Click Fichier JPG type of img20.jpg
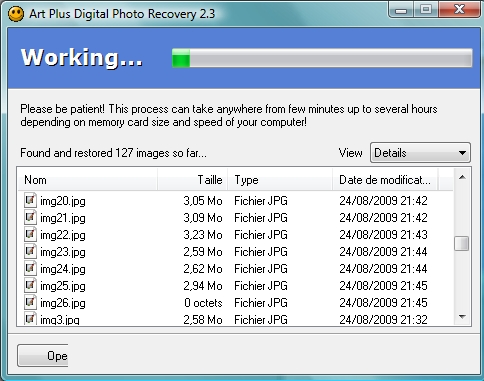Image resolution: width=484 pixels, height=381 pixels. 261,201
